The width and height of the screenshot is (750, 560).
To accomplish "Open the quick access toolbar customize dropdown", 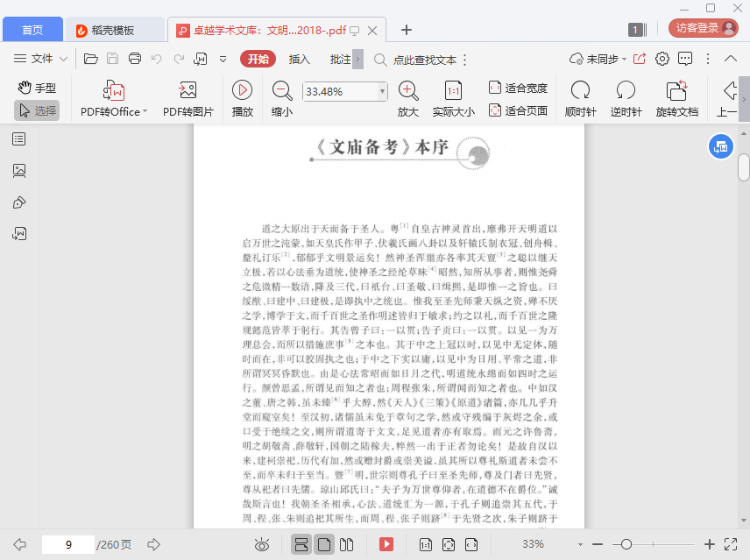I will coord(223,59).
